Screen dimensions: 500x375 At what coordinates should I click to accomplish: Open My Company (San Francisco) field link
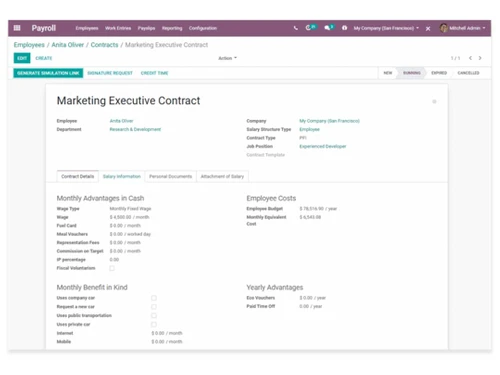(x=329, y=121)
